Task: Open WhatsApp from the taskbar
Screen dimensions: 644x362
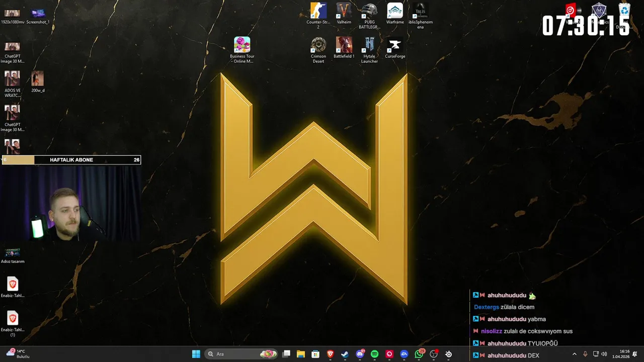Action: click(x=419, y=354)
